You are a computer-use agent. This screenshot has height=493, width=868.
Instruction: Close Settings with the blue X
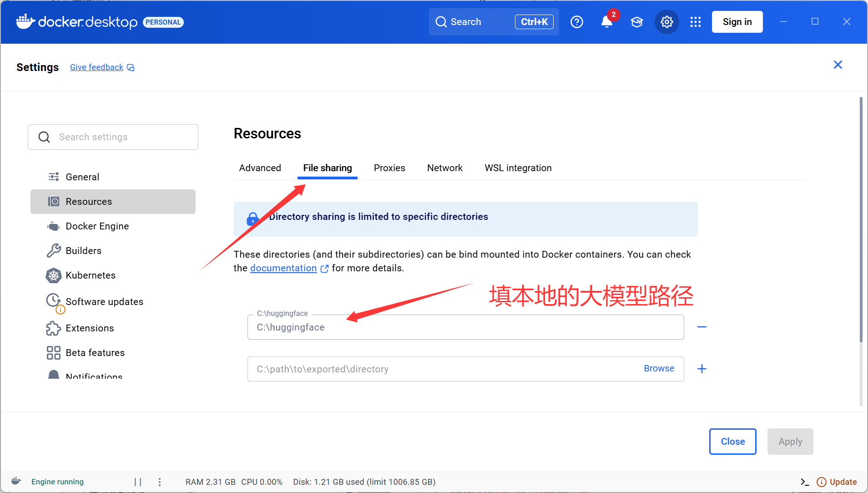tap(838, 65)
